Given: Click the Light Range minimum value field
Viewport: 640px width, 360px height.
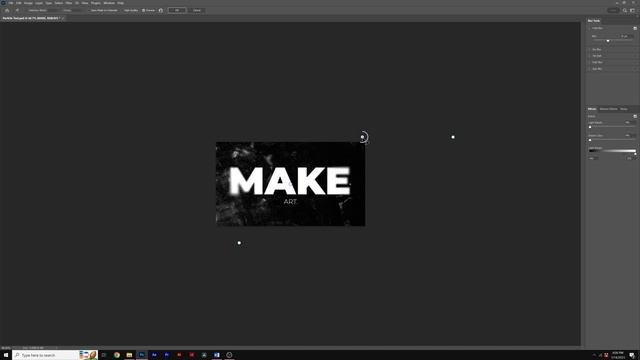Looking at the screenshot, I should [x=593, y=158].
